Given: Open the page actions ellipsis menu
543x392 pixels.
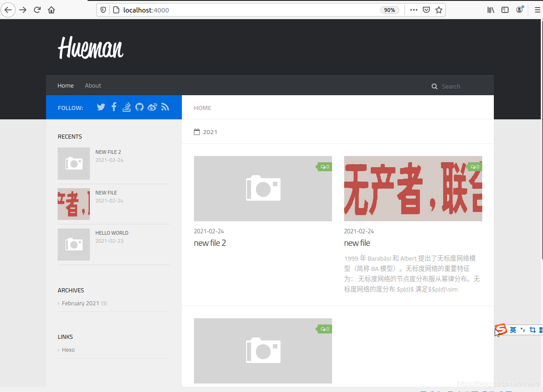Looking at the screenshot, I should (x=413, y=9).
